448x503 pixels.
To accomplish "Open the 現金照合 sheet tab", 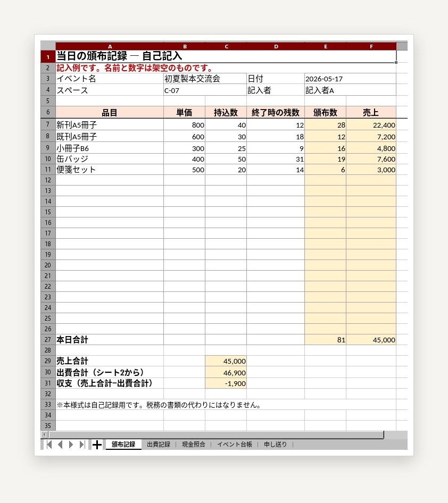I will point(194,445).
